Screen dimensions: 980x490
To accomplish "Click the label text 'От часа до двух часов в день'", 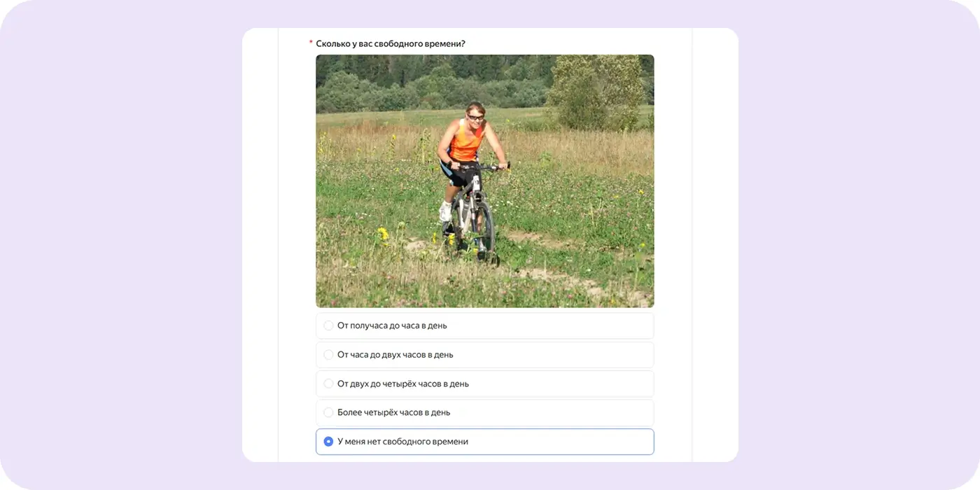I will (395, 355).
